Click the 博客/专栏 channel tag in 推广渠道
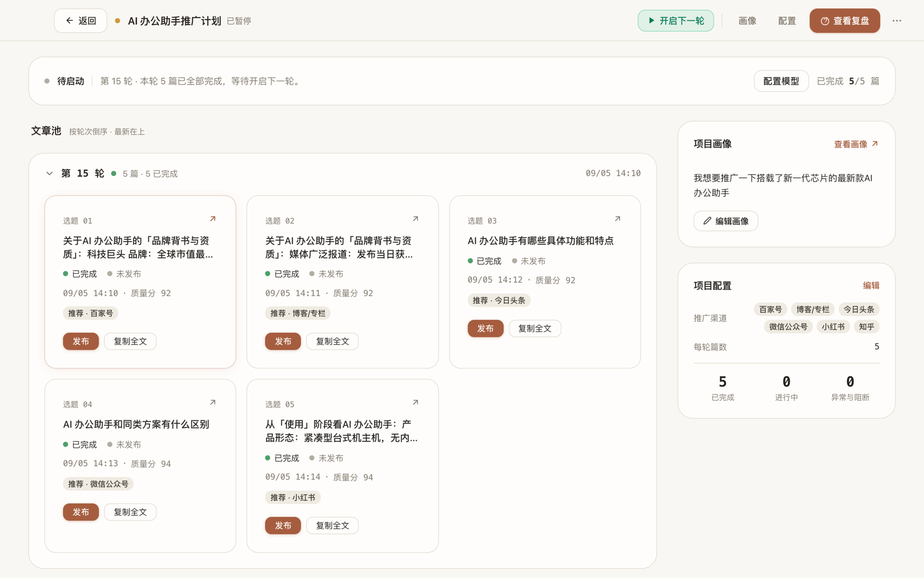Screen dimensions: 924x578 pos(813,309)
